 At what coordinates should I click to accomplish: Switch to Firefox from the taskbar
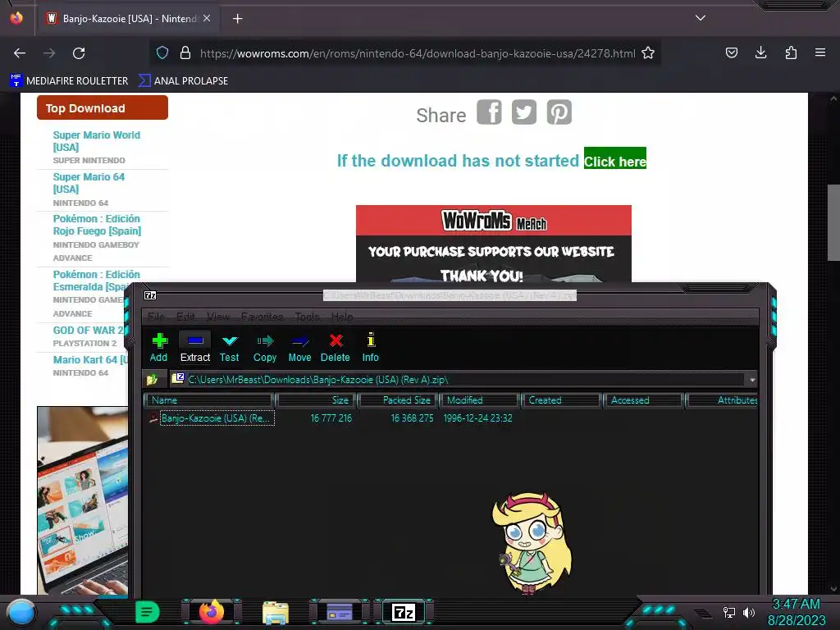pyautogui.click(x=212, y=612)
